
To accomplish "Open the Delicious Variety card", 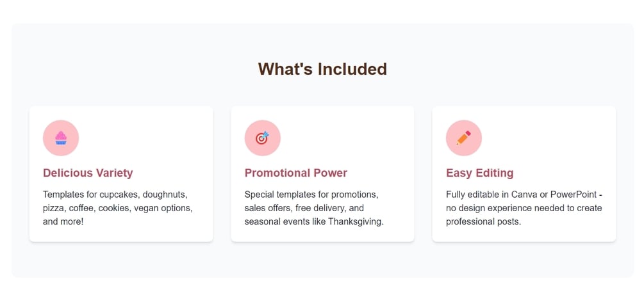I will pos(121,174).
